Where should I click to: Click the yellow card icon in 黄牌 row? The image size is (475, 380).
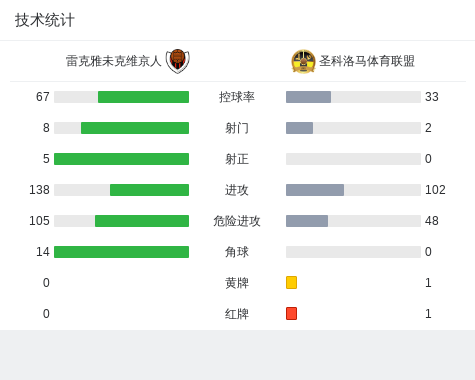click(291, 282)
